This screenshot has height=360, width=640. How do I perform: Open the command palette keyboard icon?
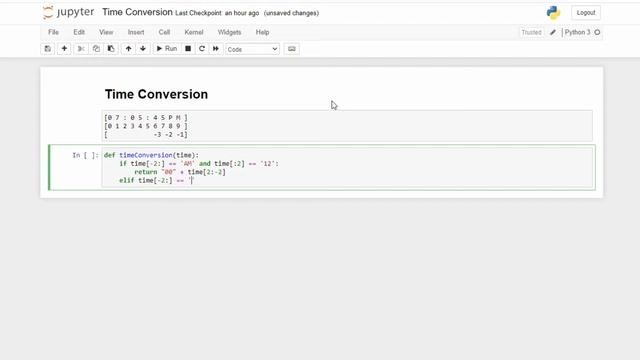pos(291,49)
